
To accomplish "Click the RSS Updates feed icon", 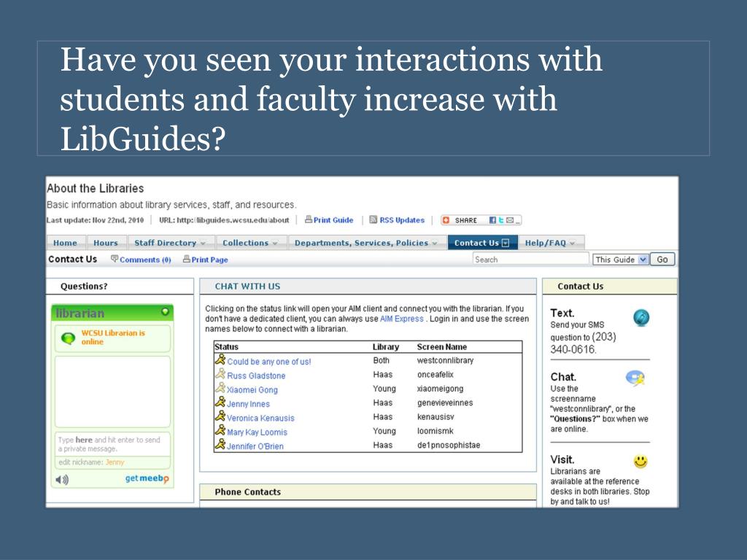I will click(x=373, y=219).
